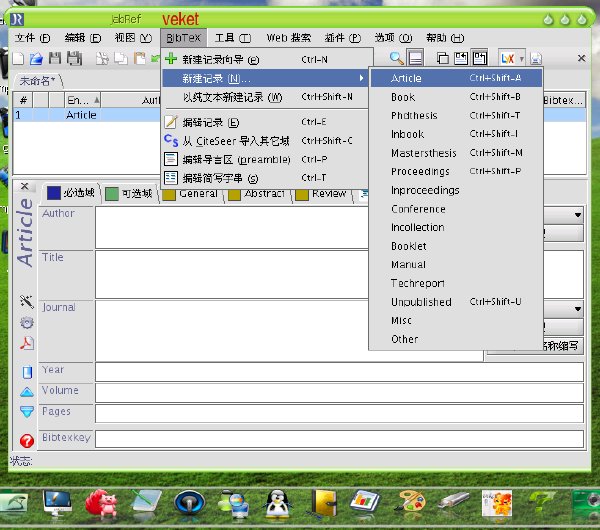Launch the penguin icon in dock

pos(277,503)
